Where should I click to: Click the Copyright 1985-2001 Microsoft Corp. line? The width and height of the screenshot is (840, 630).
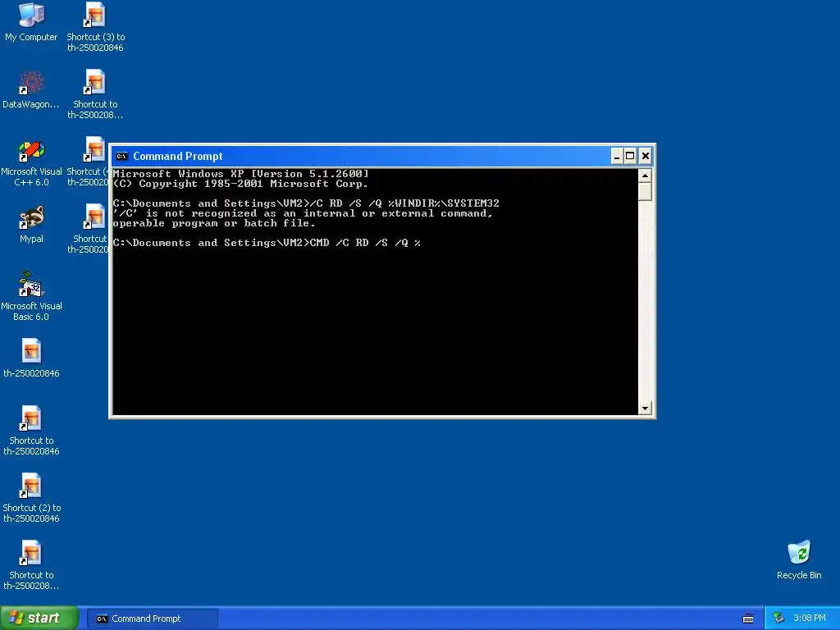[x=240, y=184]
